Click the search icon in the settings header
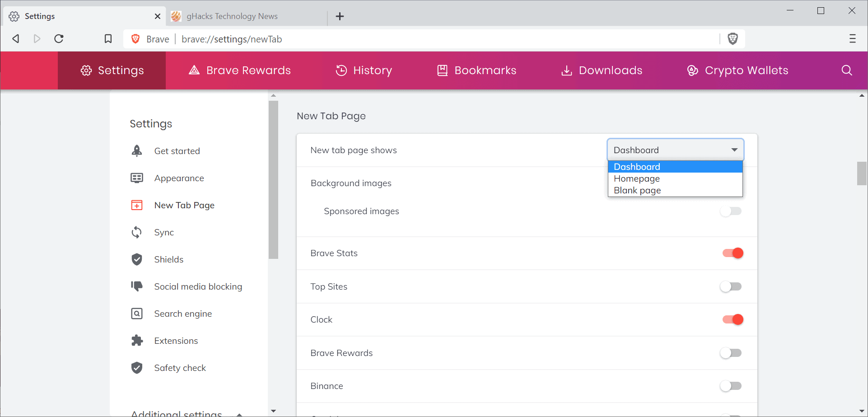 pos(847,70)
